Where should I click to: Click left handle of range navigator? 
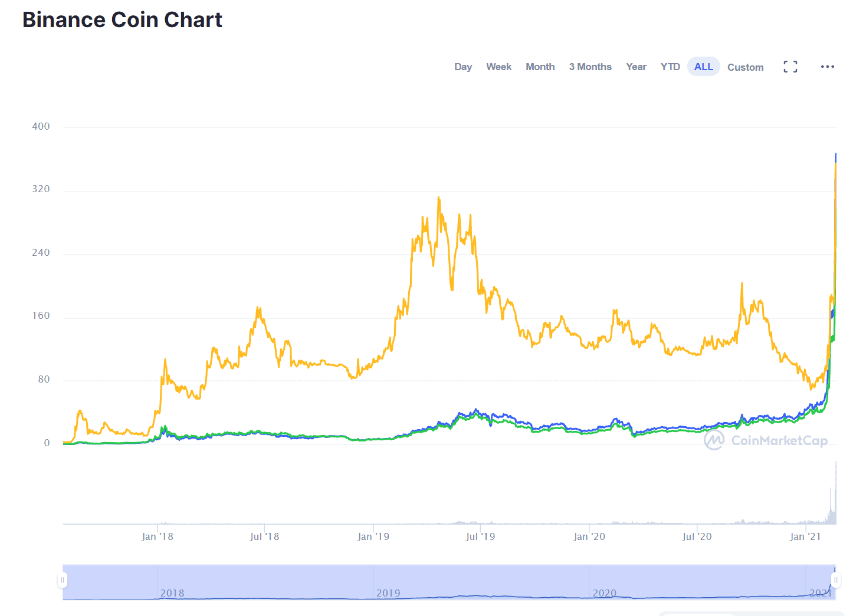(63, 580)
